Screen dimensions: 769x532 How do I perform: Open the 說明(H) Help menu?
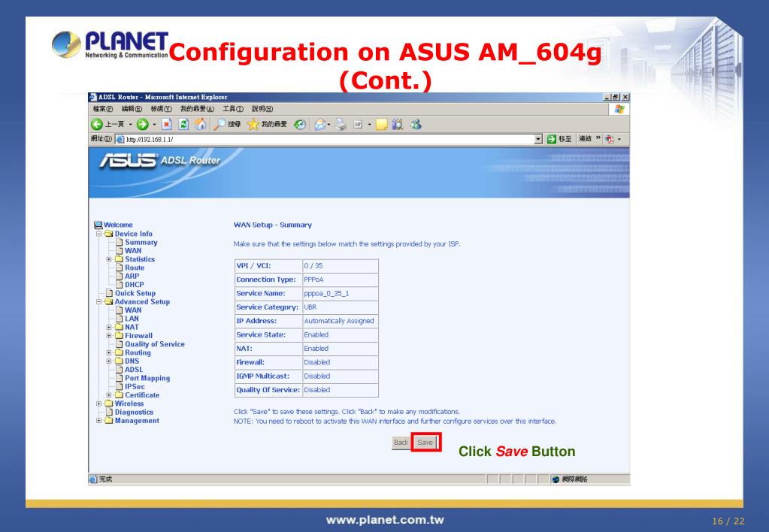point(262,109)
